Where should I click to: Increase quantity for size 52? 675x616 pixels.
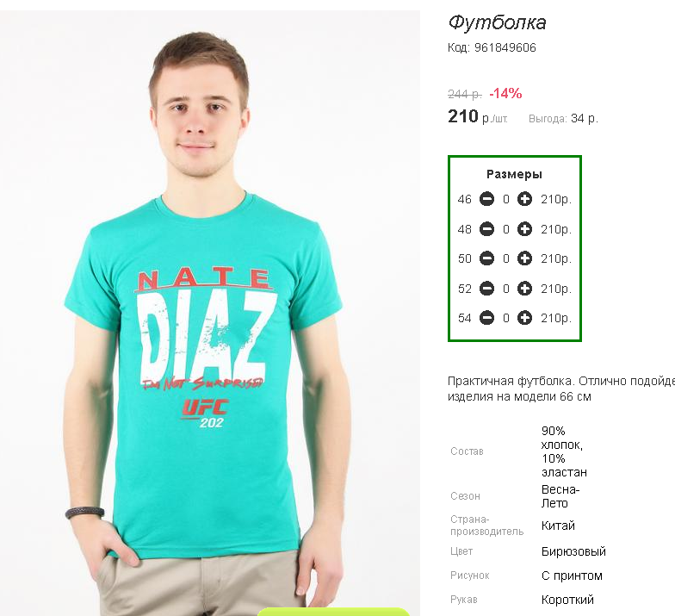click(x=524, y=288)
